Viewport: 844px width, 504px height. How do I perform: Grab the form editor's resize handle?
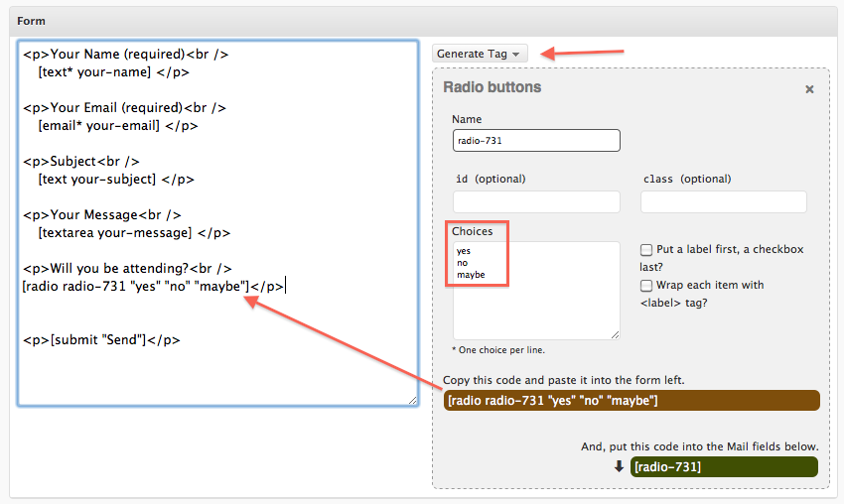click(412, 400)
